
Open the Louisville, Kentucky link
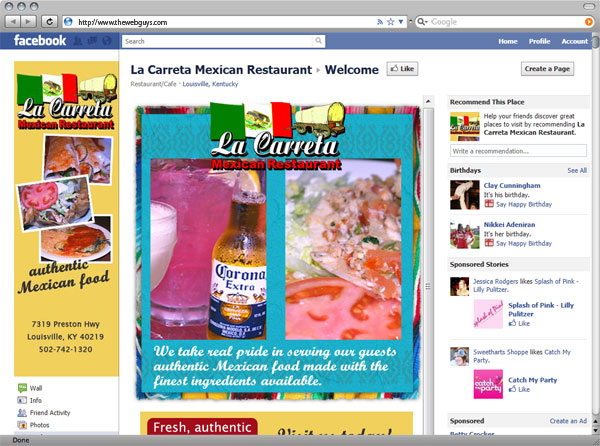coord(210,84)
